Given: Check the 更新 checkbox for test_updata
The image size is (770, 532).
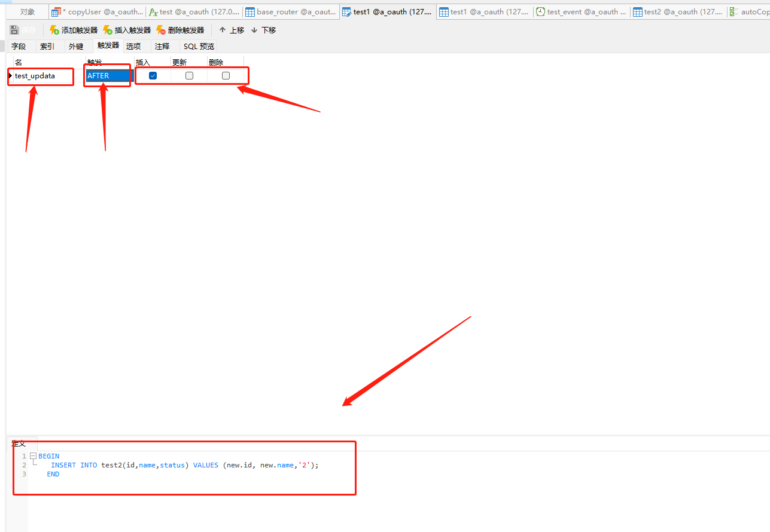Looking at the screenshot, I should pyautogui.click(x=189, y=76).
